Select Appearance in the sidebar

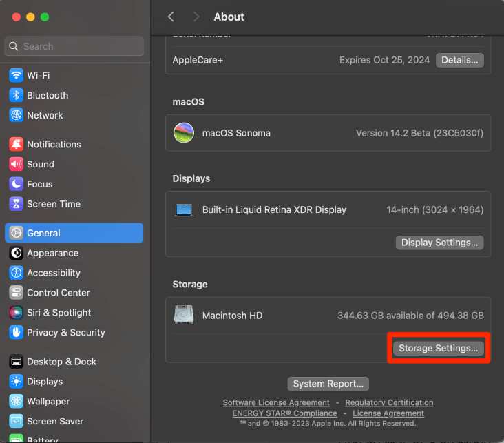pyautogui.click(x=52, y=253)
